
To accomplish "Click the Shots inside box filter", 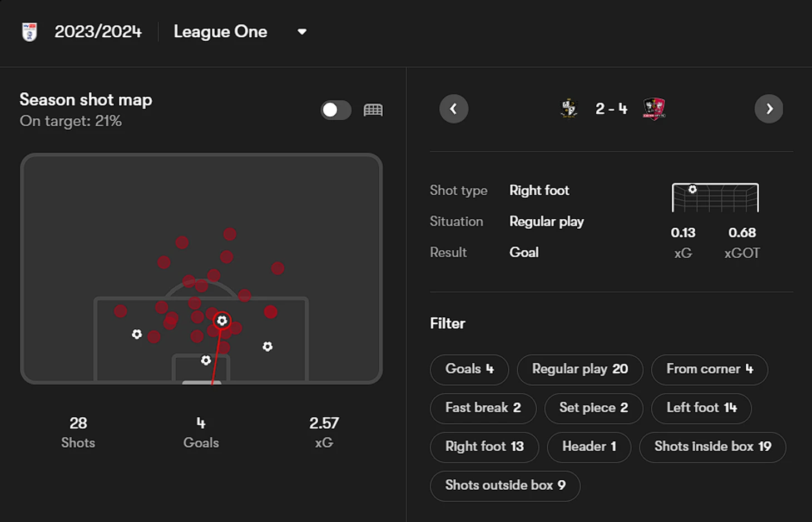I will coord(712,446).
